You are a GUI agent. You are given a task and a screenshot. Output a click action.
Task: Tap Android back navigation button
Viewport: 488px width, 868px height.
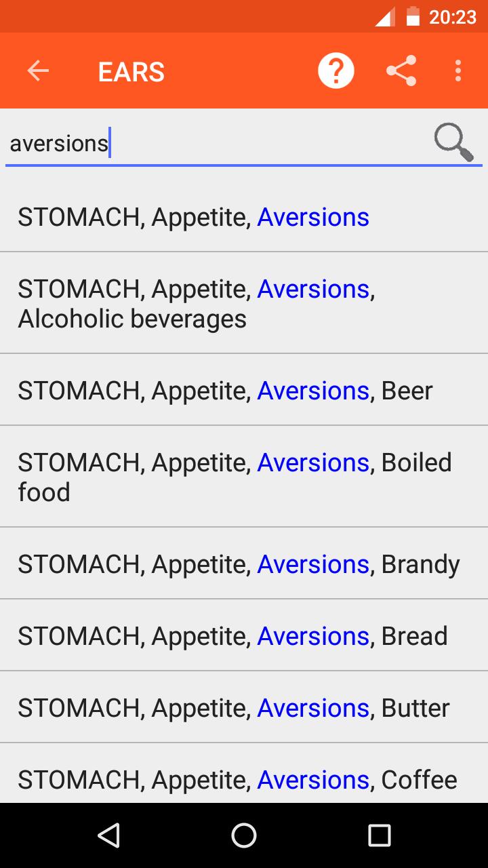(x=108, y=835)
